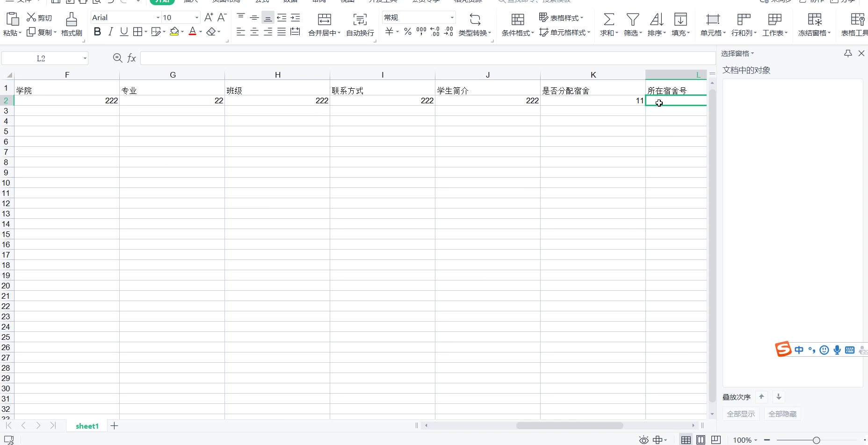The width and height of the screenshot is (868, 445).
Task: Cut selection with the 剪切 scissors
Action: 39,18
